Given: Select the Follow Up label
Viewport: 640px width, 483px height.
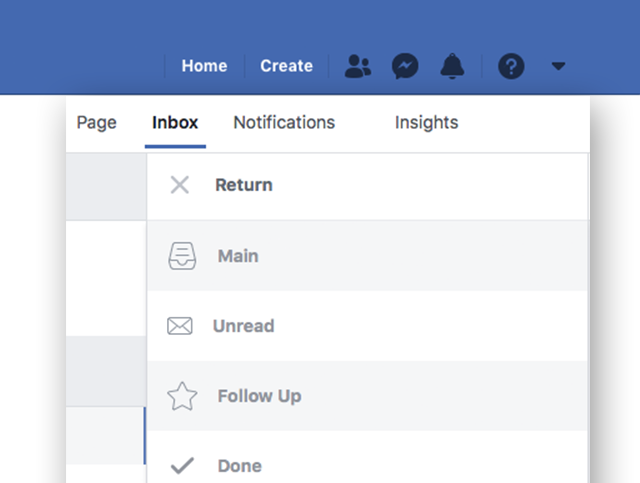Looking at the screenshot, I should pos(259,396).
